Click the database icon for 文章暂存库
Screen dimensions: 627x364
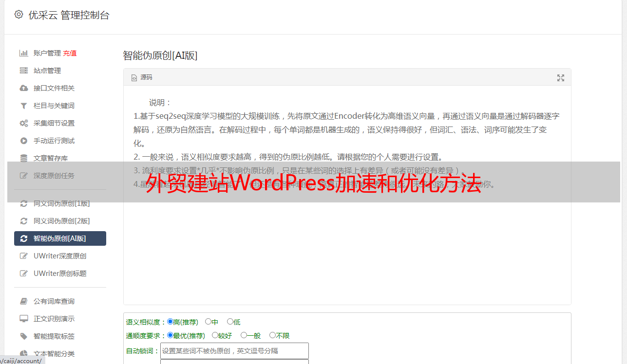point(23,158)
